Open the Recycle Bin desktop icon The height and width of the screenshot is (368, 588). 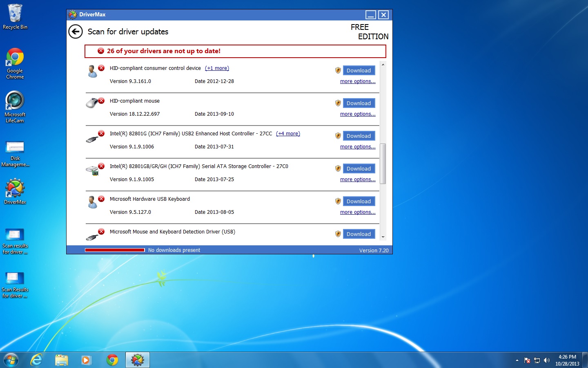[x=15, y=17]
